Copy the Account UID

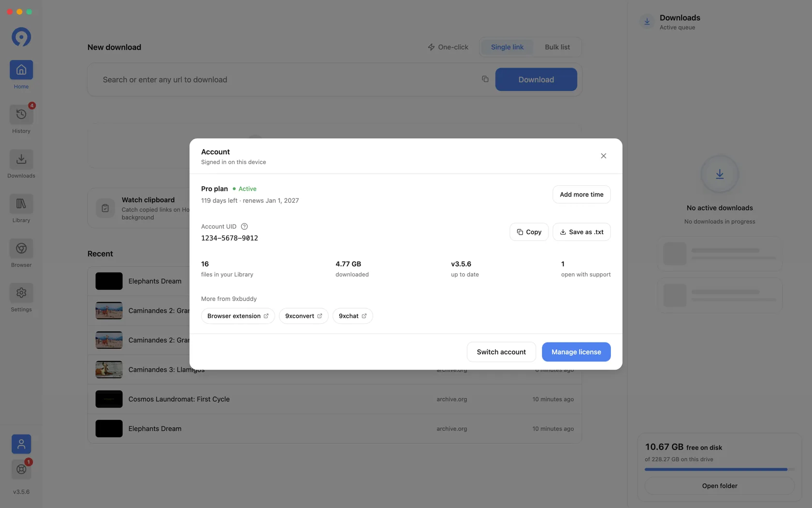[529, 232]
